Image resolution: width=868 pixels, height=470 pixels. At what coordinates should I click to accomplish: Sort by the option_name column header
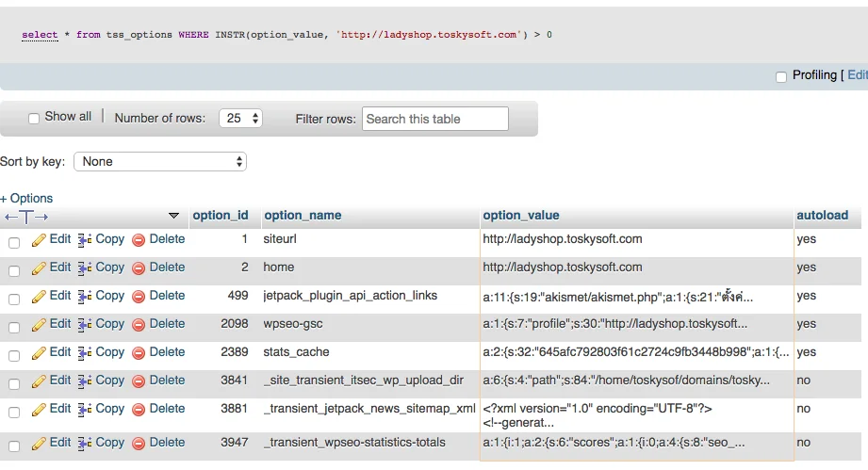click(303, 215)
